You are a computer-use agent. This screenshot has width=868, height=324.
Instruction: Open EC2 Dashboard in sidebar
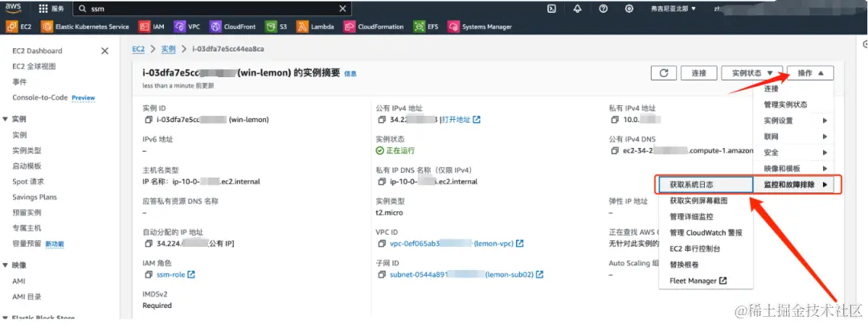click(37, 51)
